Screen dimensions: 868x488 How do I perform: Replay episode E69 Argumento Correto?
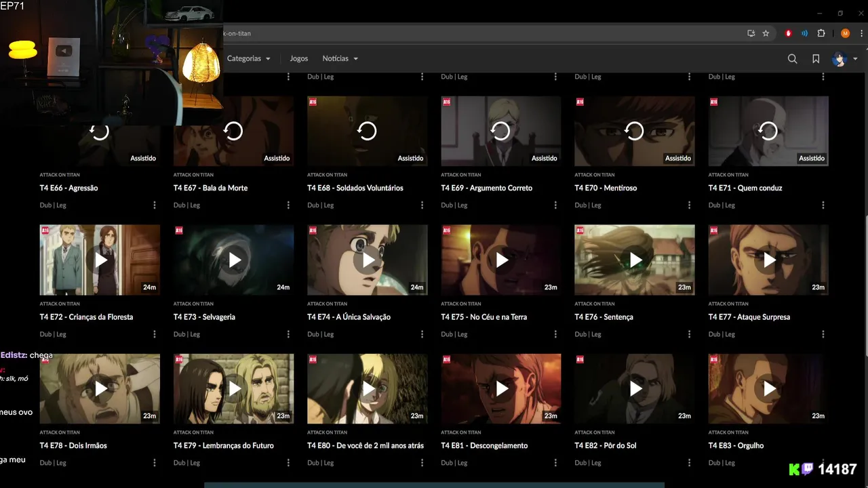click(500, 131)
